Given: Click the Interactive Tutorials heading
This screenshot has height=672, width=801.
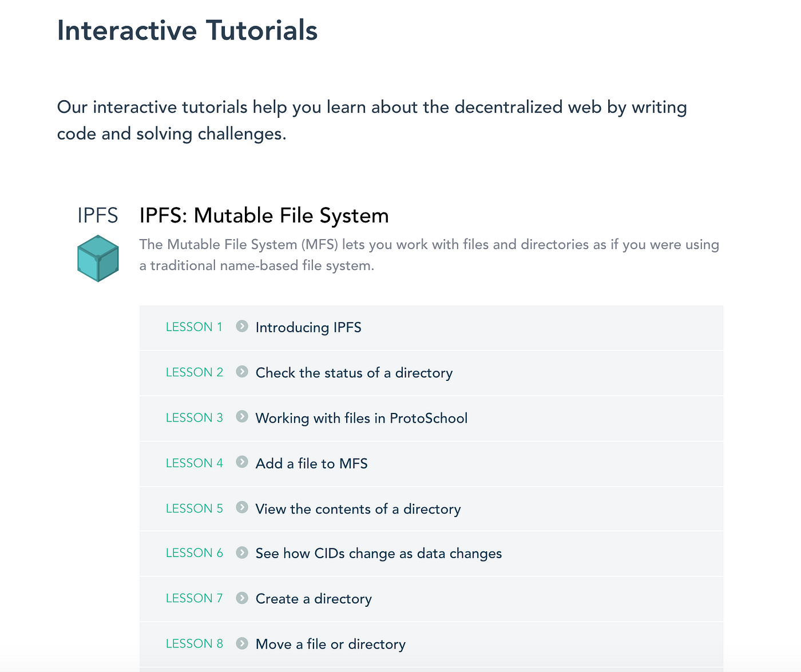Looking at the screenshot, I should tap(187, 30).
